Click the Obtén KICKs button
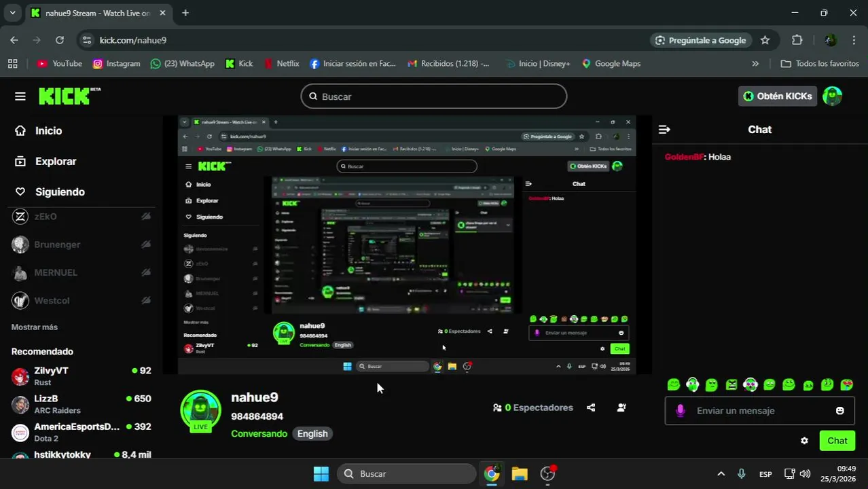The width and height of the screenshot is (868, 489). (x=778, y=96)
